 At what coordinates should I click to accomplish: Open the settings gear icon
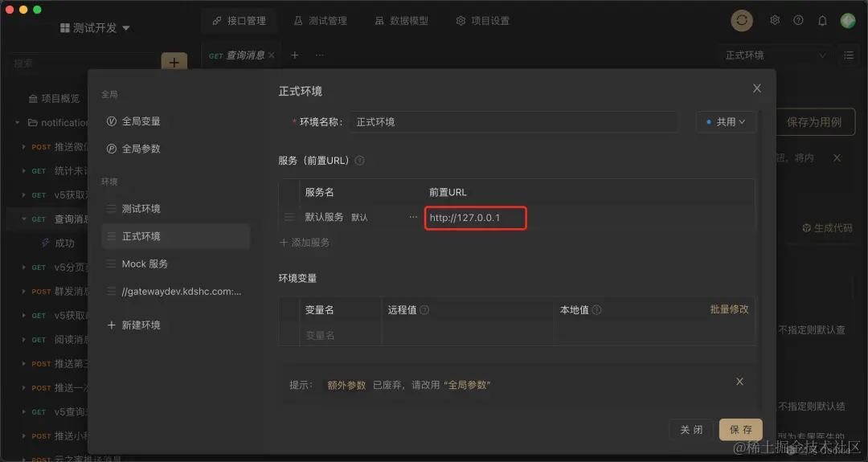[775, 20]
